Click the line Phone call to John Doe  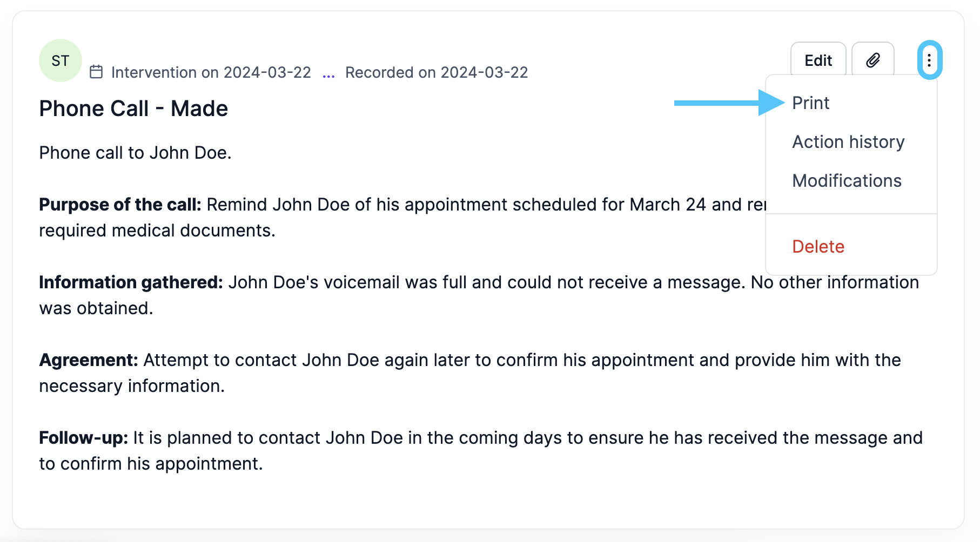point(135,153)
